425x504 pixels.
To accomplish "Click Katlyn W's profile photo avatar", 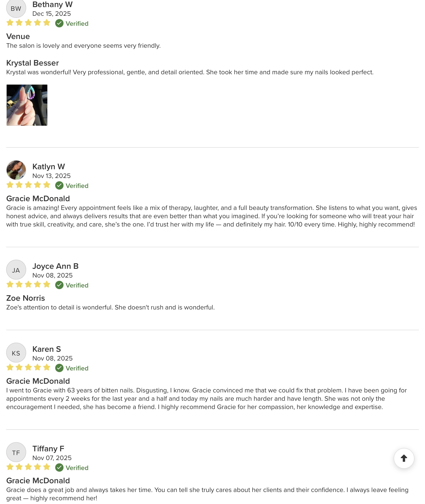I will pyautogui.click(x=16, y=170).
